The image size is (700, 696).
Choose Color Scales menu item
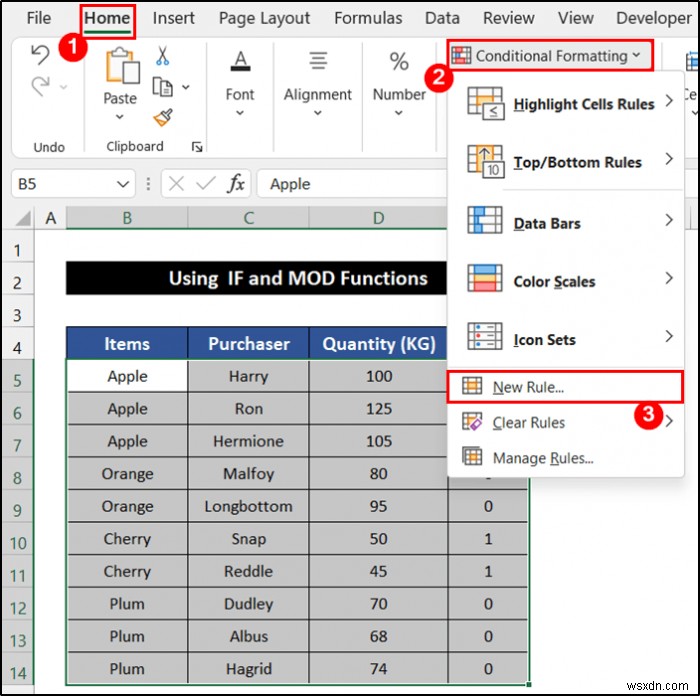[x=566, y=280]
